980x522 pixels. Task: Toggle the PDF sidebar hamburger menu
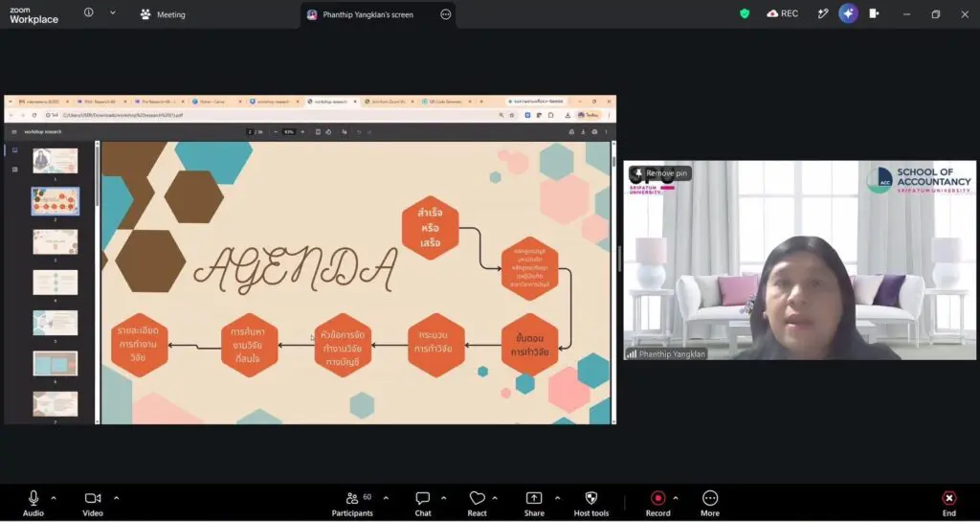[14, 132]
